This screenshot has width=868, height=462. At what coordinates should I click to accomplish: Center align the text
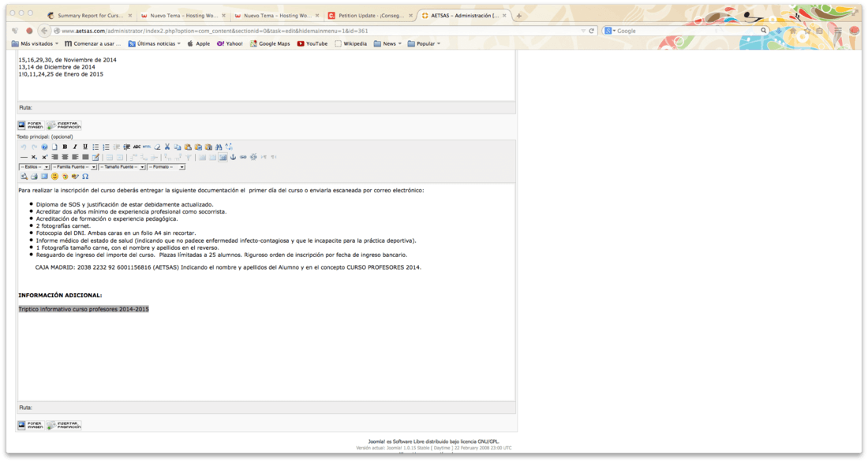pyautogui.click(x=65, y=157)
